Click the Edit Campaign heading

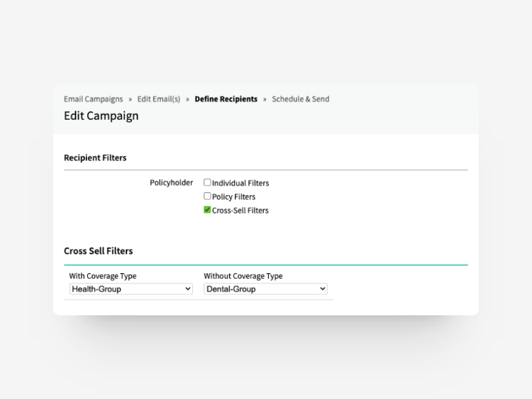[101, 115]
